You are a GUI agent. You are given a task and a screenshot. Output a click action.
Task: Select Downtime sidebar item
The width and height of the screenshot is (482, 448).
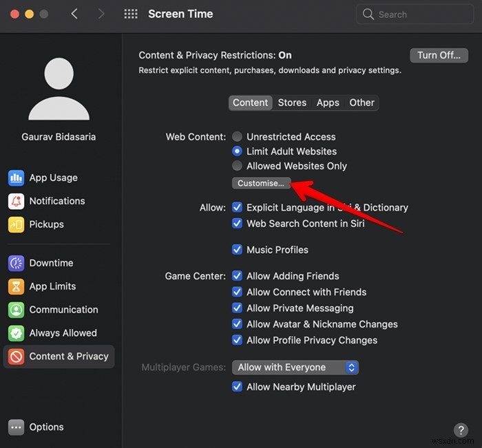pos(59,264)
